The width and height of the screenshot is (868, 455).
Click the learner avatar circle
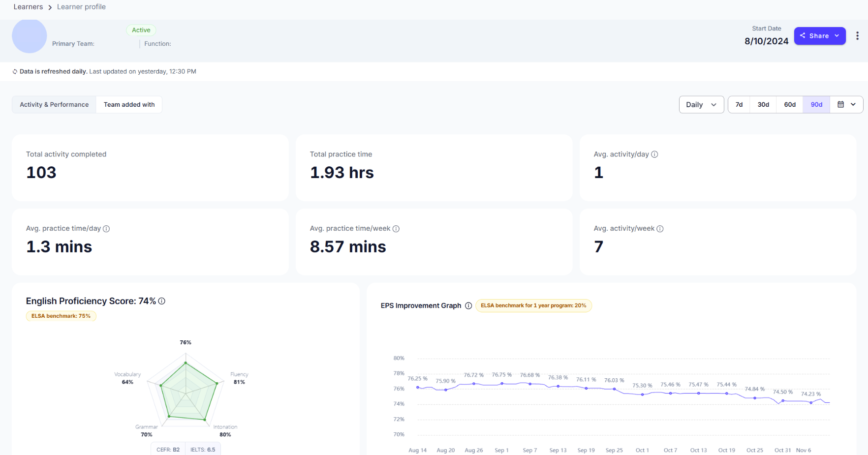[x=29, y=36]
